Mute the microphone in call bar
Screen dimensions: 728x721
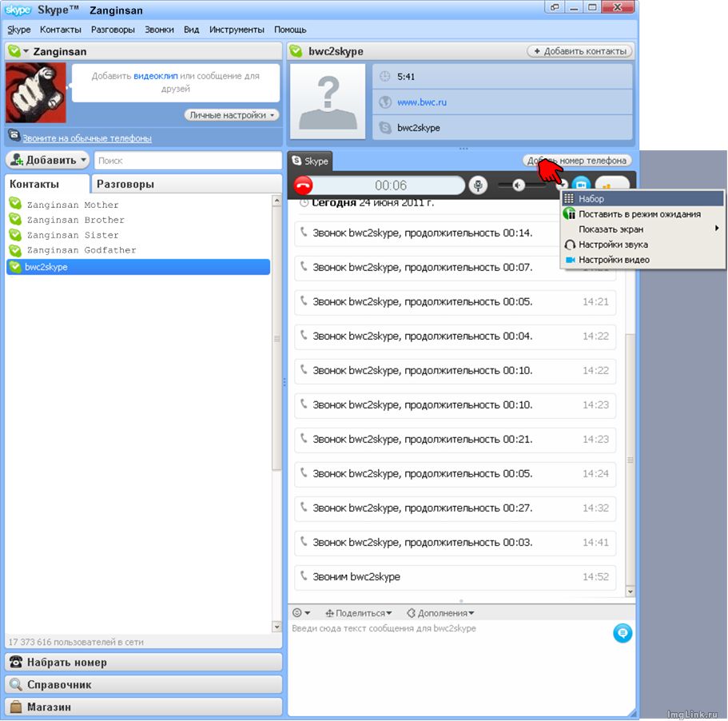pyautogui.click(x=478, y=185)
